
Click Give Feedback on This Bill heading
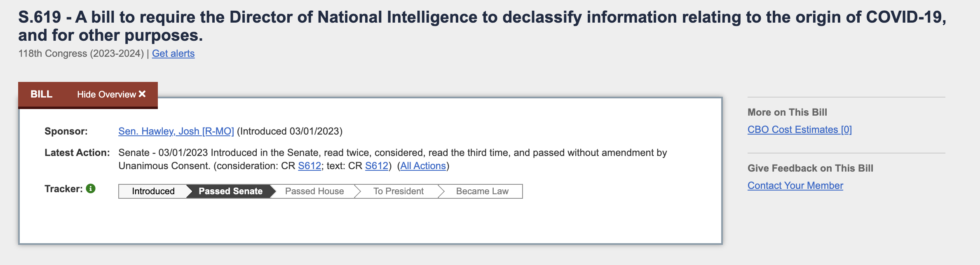tap(810, 168)
